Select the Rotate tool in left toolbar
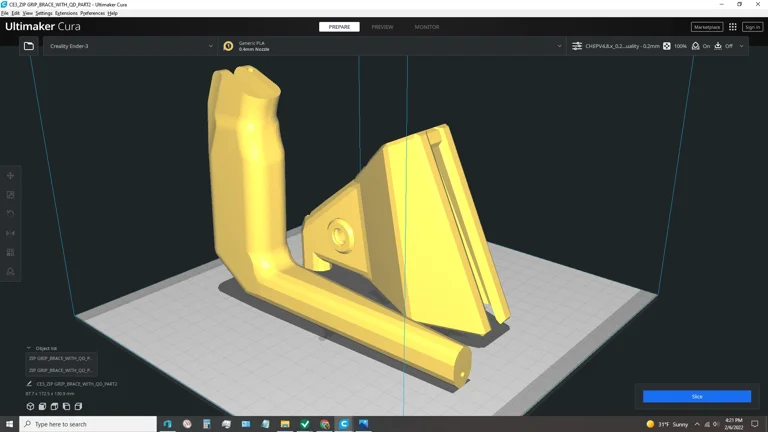 (11, 214)
